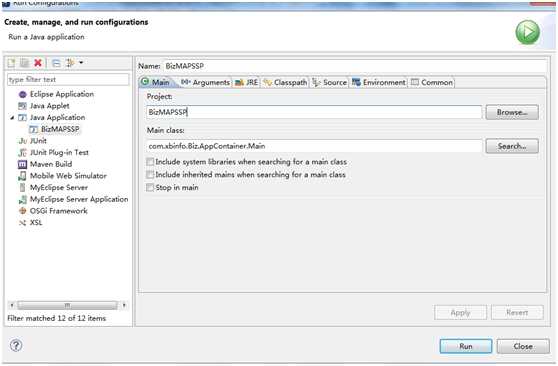
Task: Click the Run button
Action: point(466,346)
